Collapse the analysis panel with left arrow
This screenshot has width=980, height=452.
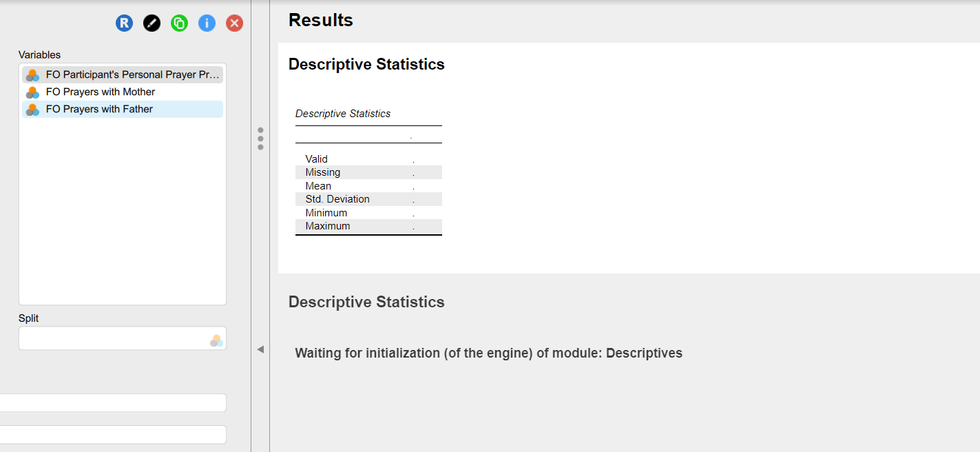pos(260,349)
